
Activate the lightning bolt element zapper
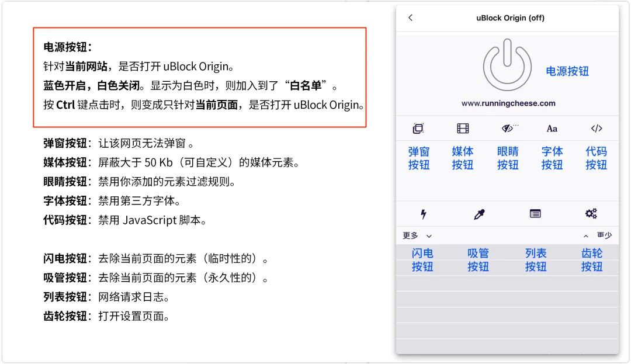point(424,214)
